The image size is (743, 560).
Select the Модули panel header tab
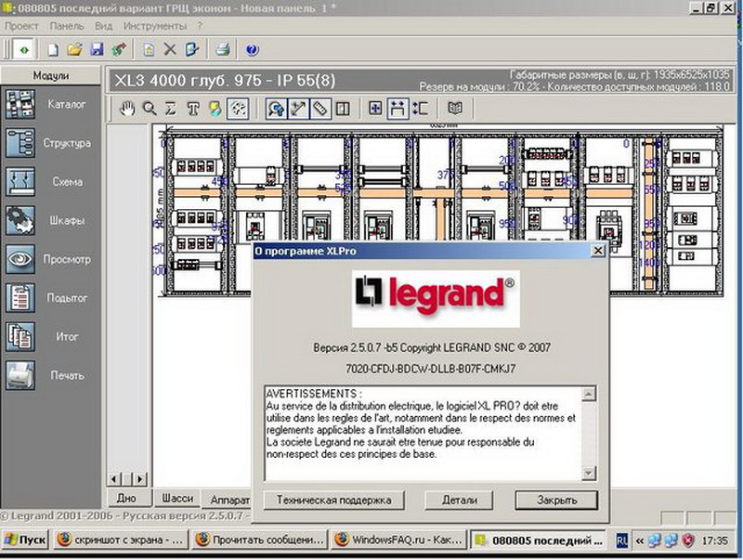tap(51, 75)
